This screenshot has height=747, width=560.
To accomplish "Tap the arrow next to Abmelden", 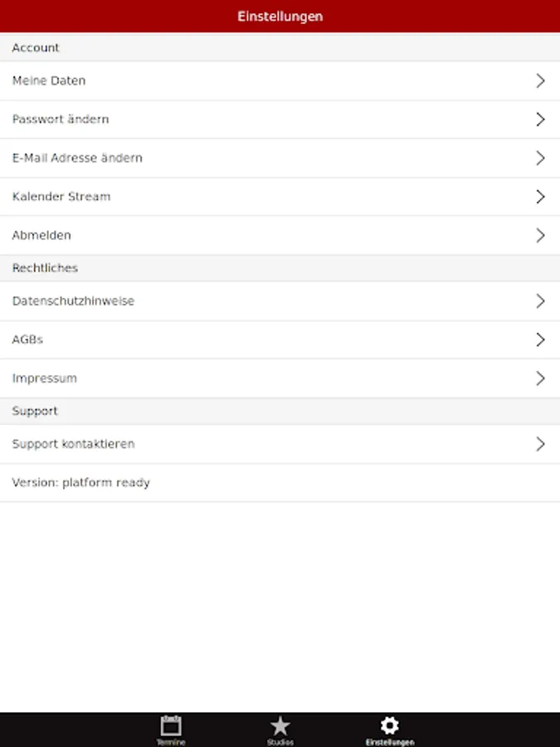I will [540, 236].
